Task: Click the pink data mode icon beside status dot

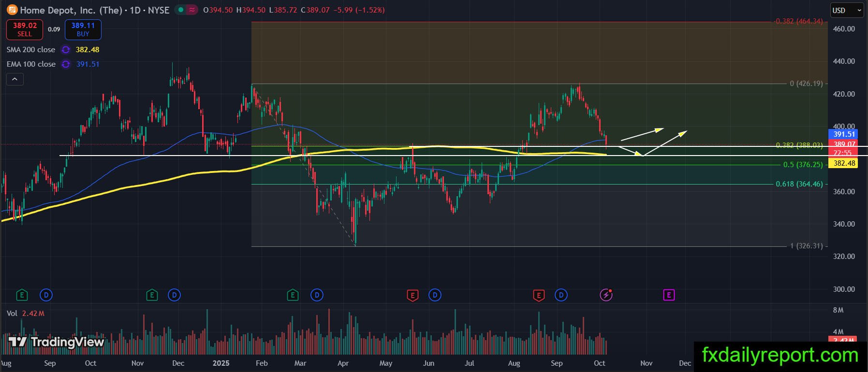Action: coord(192,10)
